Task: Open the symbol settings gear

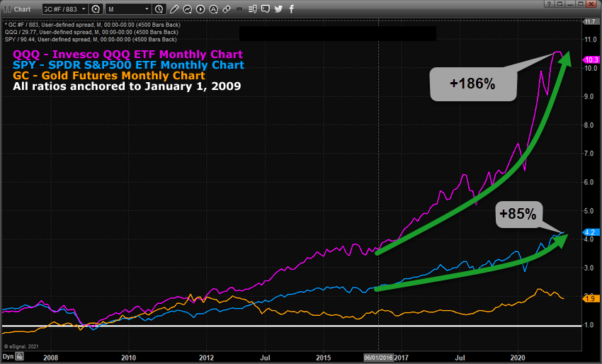Action: click(96, 8)
